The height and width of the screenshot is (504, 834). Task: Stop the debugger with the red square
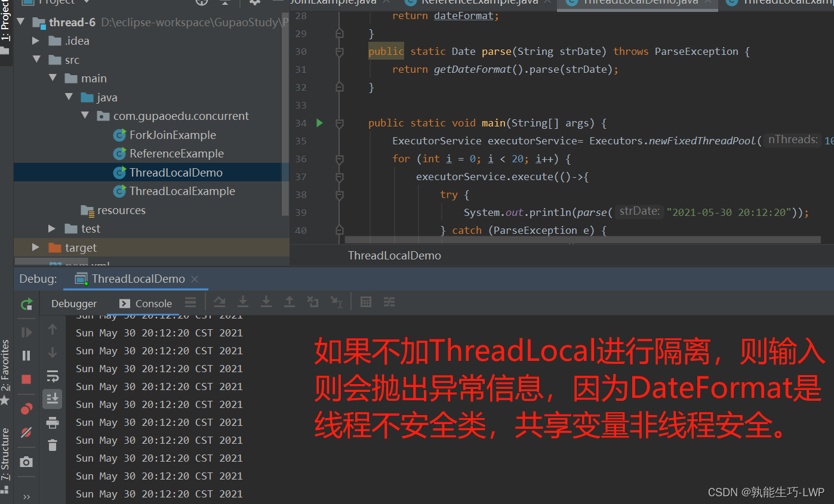pyautogui.click(x=26, y=378)
